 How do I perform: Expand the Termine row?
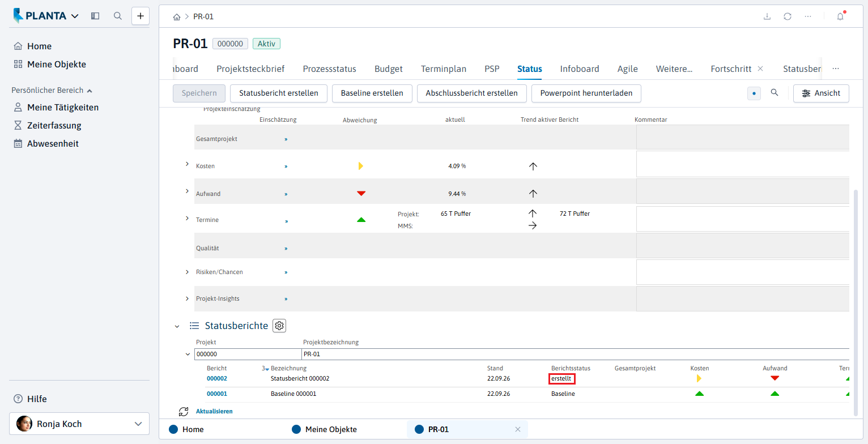188,218
